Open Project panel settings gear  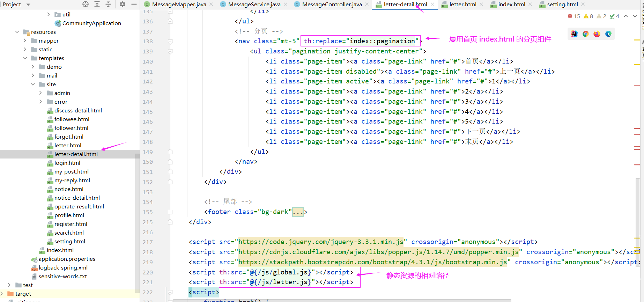[122, 4]
